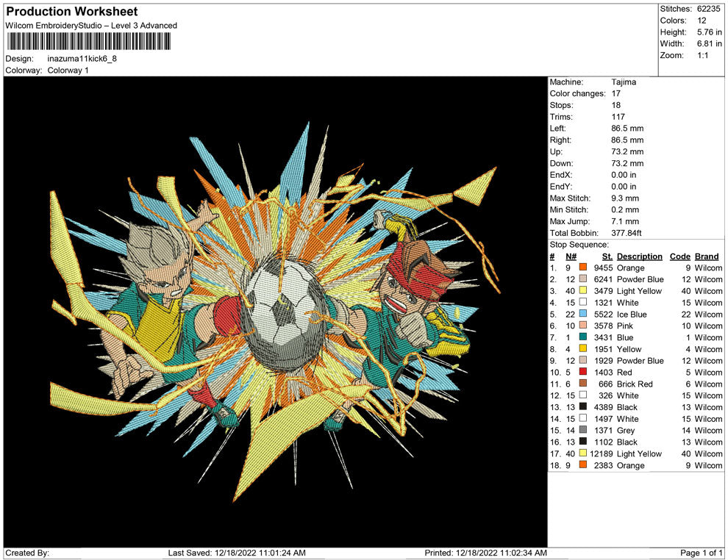The width and height of the screenshot is (728, 560).
Task: Click the barcode under the worksheet title
Action: point(88,41)
